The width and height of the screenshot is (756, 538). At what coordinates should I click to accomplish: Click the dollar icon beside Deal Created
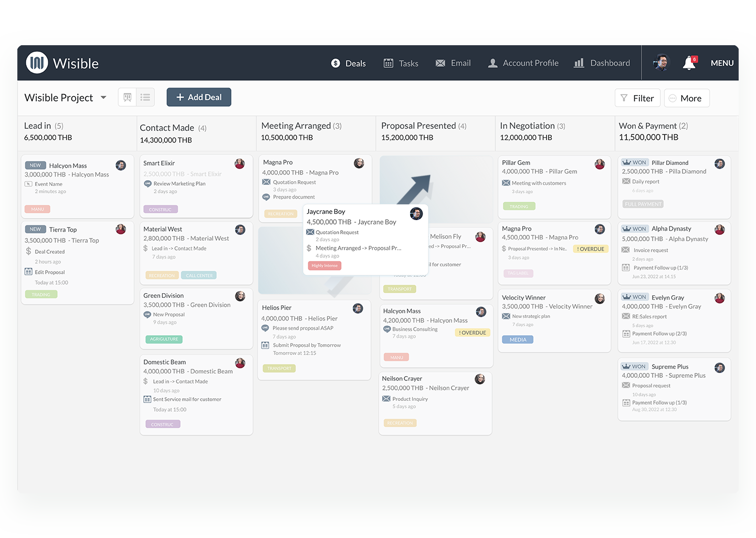pyautogui.click(x=28, y=251)
